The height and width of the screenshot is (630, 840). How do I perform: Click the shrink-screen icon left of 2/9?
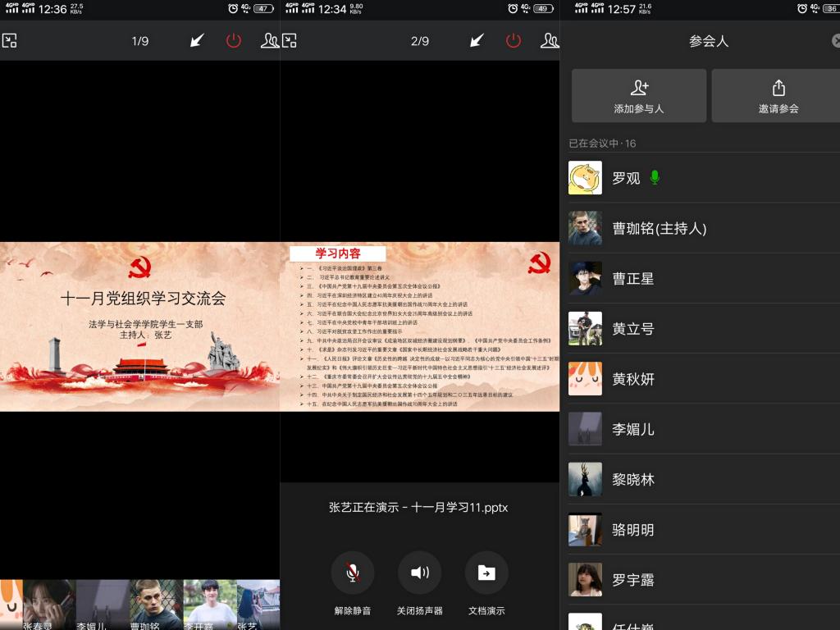click(x=290, y=40)
